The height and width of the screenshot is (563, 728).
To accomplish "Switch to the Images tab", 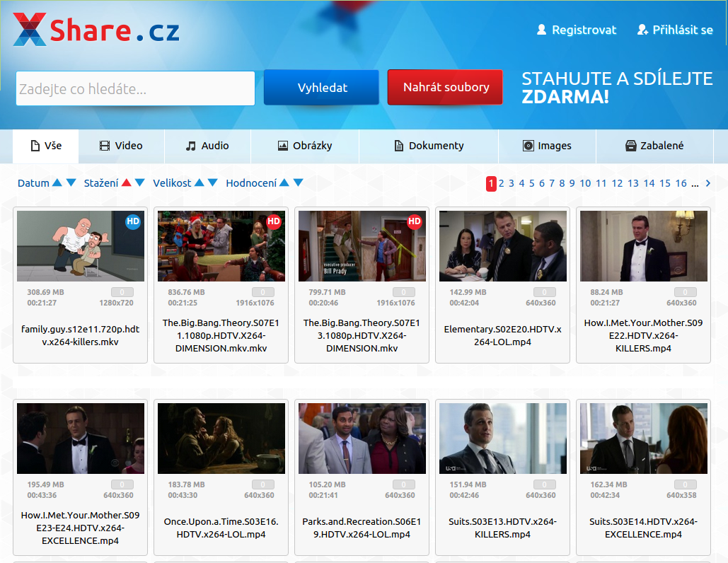I will coord(547,146).
